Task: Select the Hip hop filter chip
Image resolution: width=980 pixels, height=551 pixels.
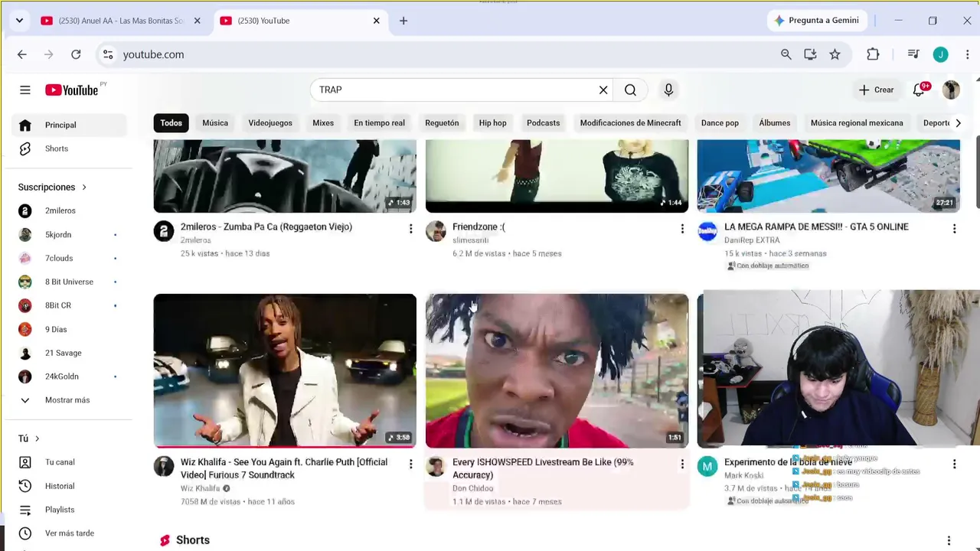Action: click(492, 122)
